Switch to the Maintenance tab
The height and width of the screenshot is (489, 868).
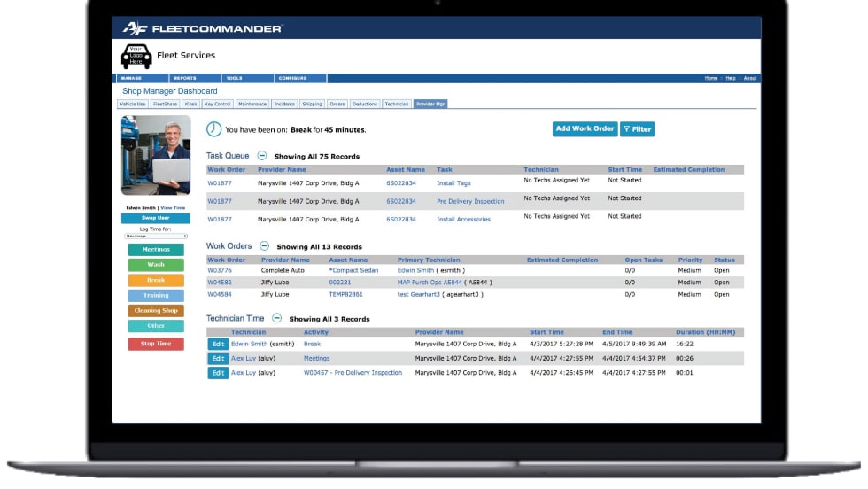pos(252,104)
